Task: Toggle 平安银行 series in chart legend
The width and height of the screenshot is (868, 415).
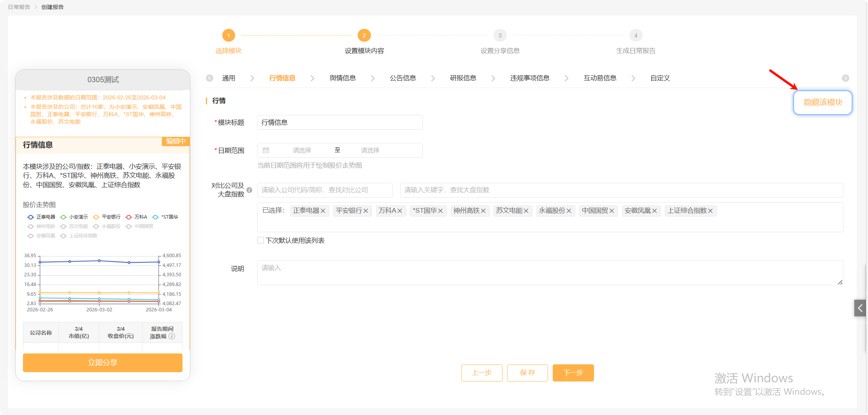Action: (x=107, y=217)
